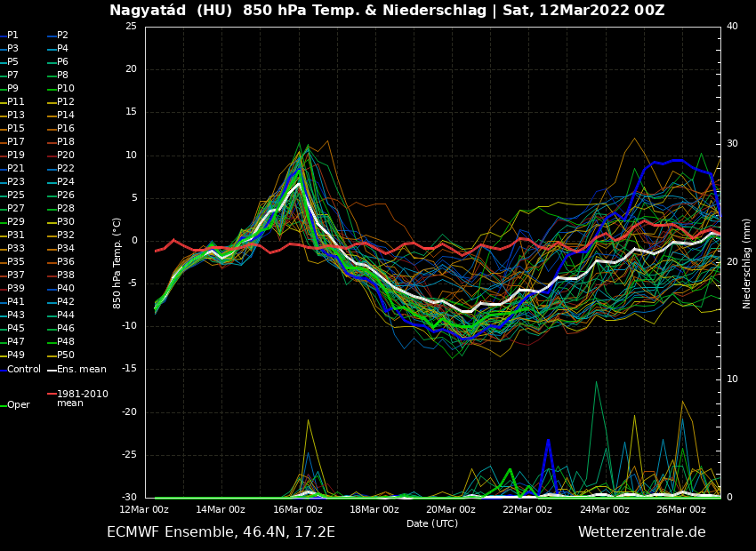756x551 pixels.
Task: Click the Date (UTC) axis label
Action: [x=432, y=523]
